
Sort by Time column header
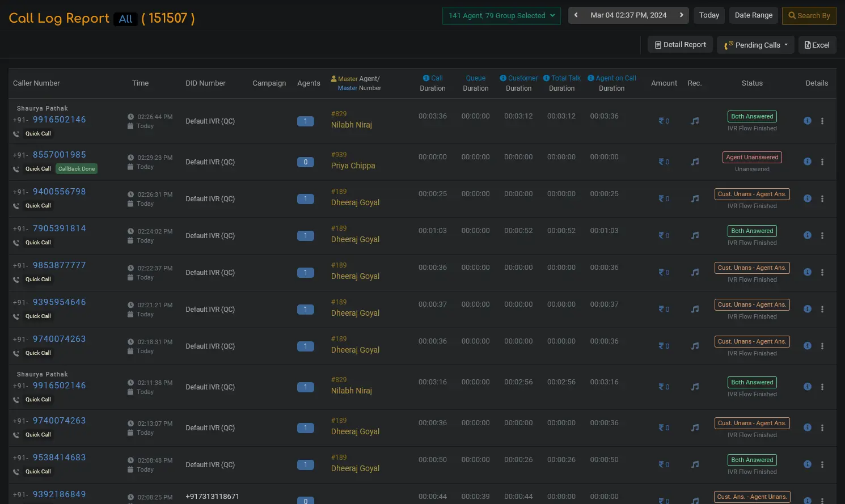(140, 83)
